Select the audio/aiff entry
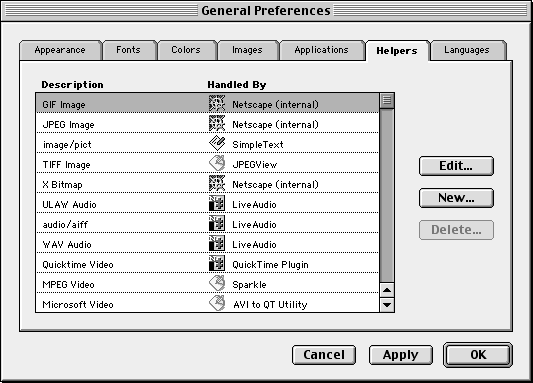 tap(207, 224)
